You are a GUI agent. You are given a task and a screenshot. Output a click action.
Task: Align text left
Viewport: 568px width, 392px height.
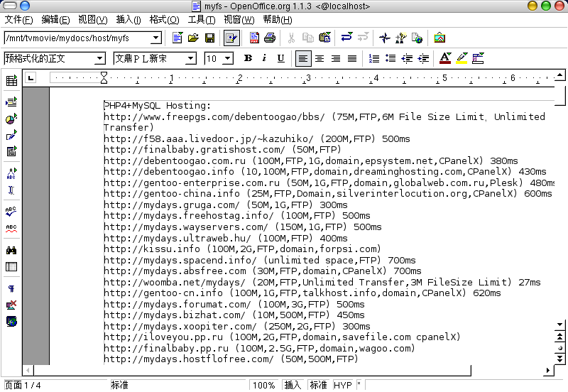pos(303,58)
